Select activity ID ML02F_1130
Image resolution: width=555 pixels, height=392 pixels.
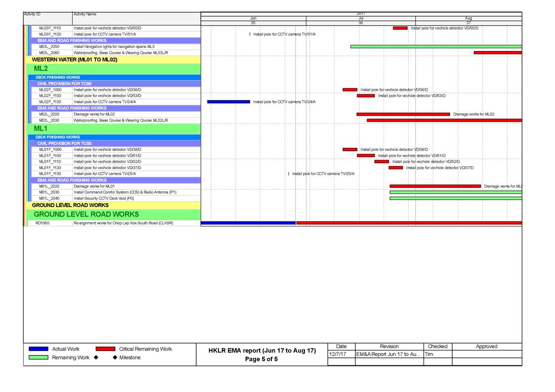[50, 102]
